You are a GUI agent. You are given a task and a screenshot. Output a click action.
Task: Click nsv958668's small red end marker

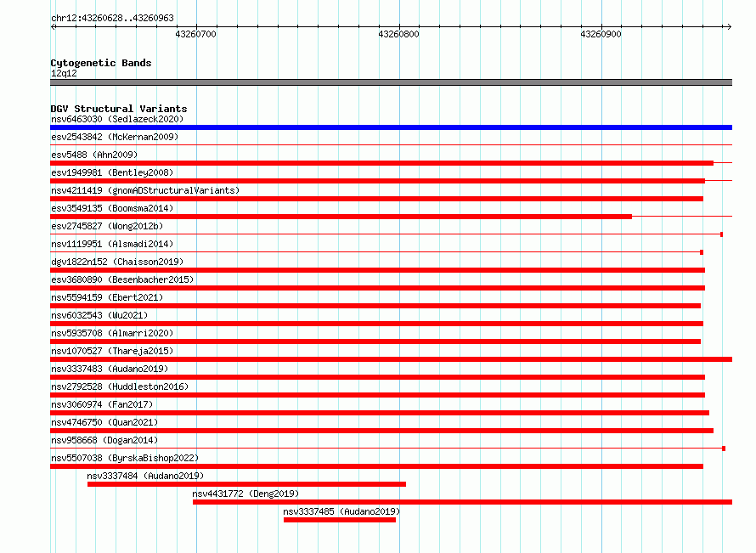tap(724, 449)
